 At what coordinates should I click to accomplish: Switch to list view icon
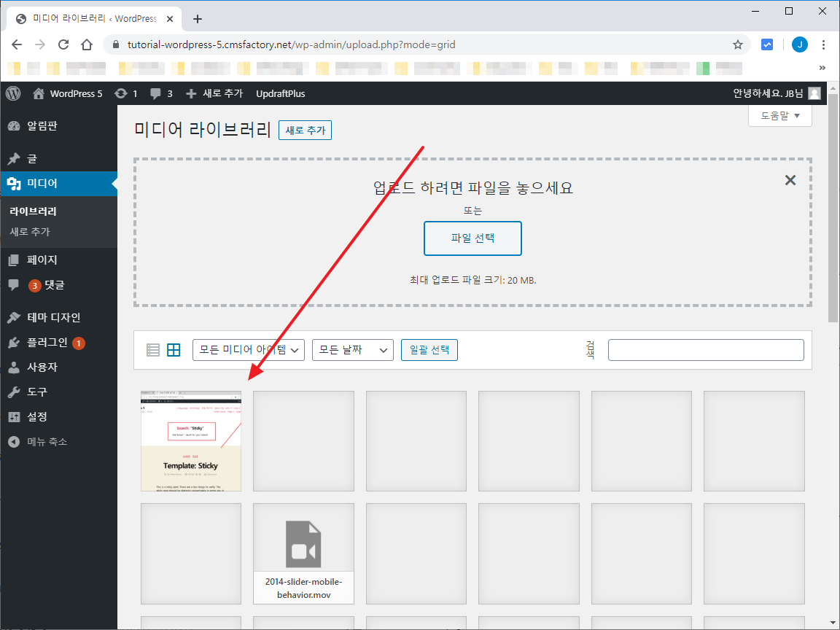point(153,350)
